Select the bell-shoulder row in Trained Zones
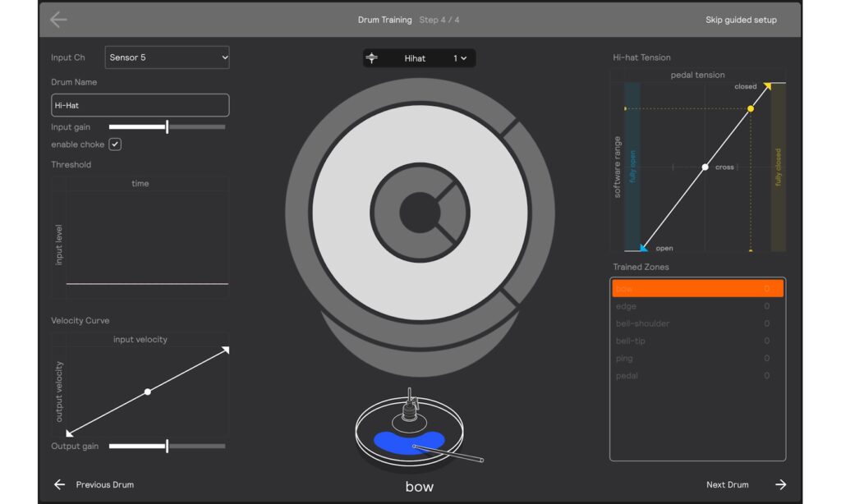Viewport: 841px width, 504px height. [698, 323]
